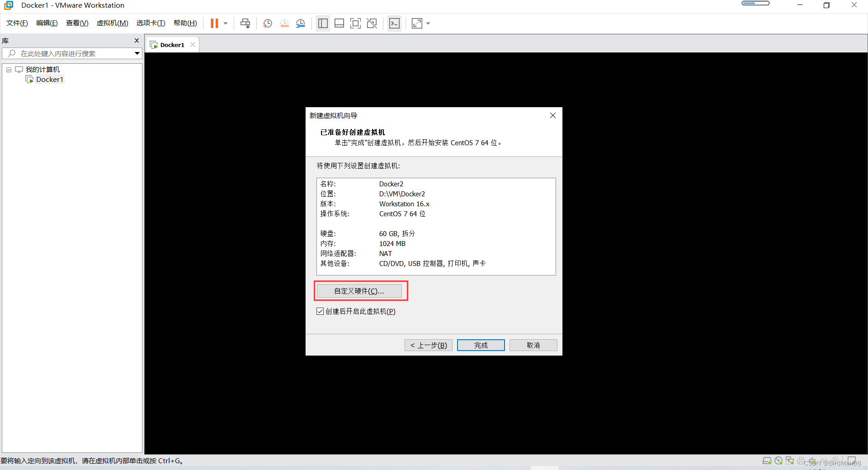Open the 选项卡(T) menu

tap(151, 23)
